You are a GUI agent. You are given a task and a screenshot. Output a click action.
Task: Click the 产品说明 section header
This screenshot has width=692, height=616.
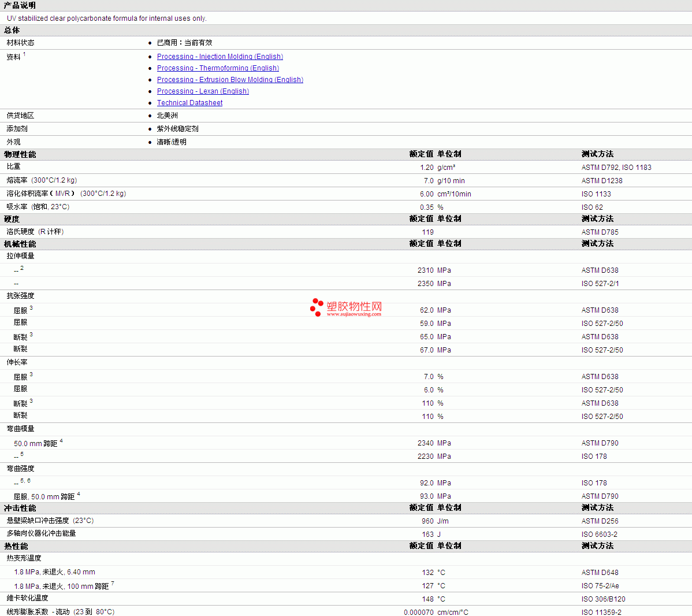20,5
